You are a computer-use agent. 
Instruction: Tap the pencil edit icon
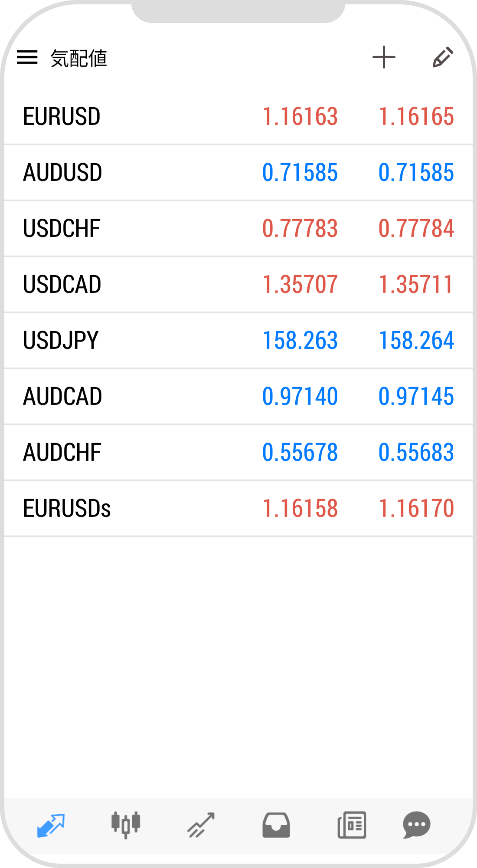443,57
